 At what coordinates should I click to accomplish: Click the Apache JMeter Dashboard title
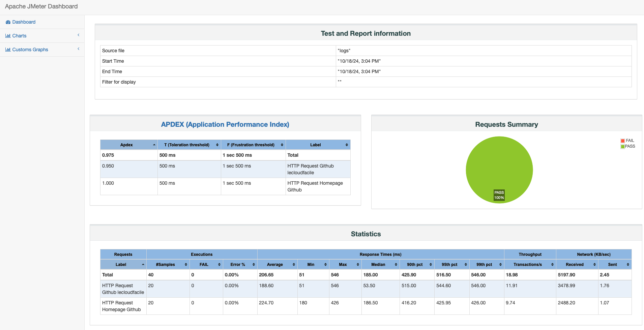click(x=41, y=6)
